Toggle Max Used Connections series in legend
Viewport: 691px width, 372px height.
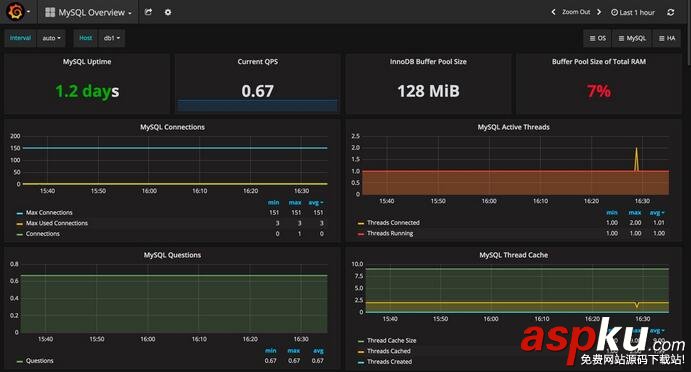coord(56,223)
